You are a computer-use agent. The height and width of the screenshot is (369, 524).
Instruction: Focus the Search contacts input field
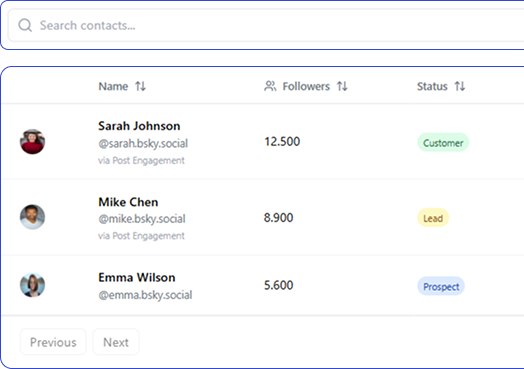[266, 25]
